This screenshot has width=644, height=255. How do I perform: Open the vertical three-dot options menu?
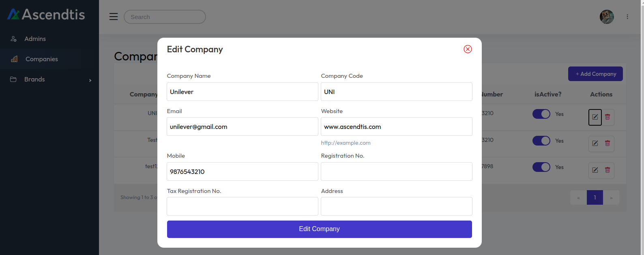627,17
